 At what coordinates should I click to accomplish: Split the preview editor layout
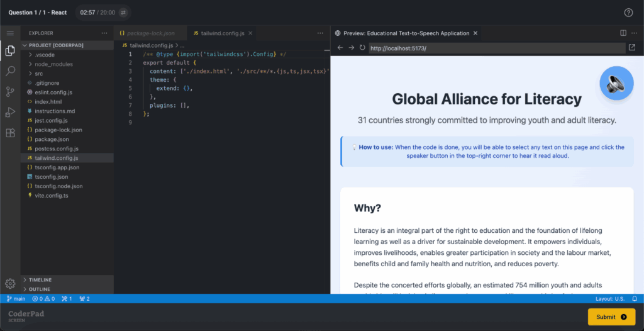pyautogui.click(x=623, y=33)
